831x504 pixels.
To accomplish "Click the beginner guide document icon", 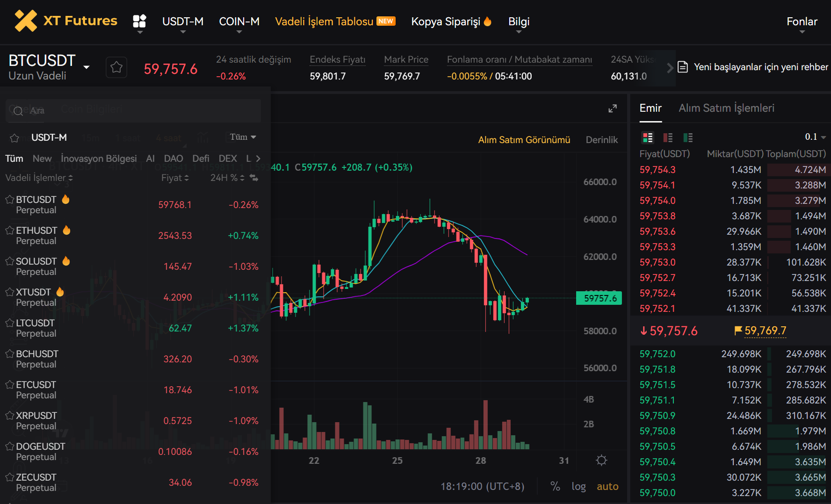I will (x=683, y=67).
